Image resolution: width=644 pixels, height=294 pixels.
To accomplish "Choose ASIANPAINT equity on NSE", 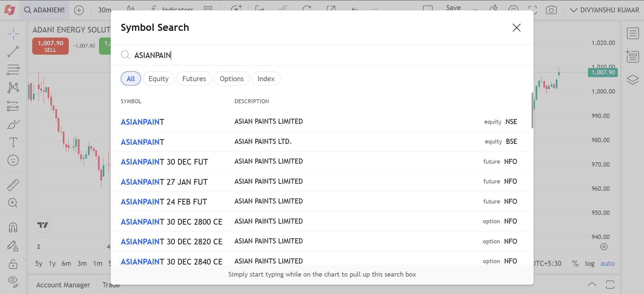I will [321, 122].
